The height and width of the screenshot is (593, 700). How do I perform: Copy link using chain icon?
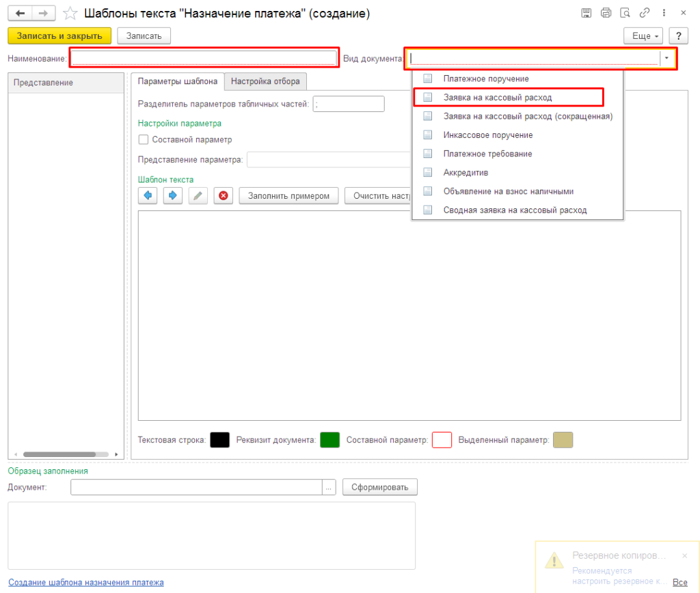point(644,13)
